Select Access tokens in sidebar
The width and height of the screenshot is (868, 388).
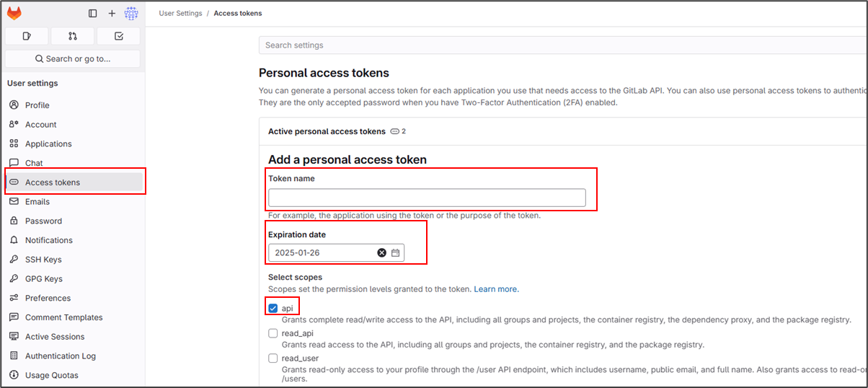52,182
